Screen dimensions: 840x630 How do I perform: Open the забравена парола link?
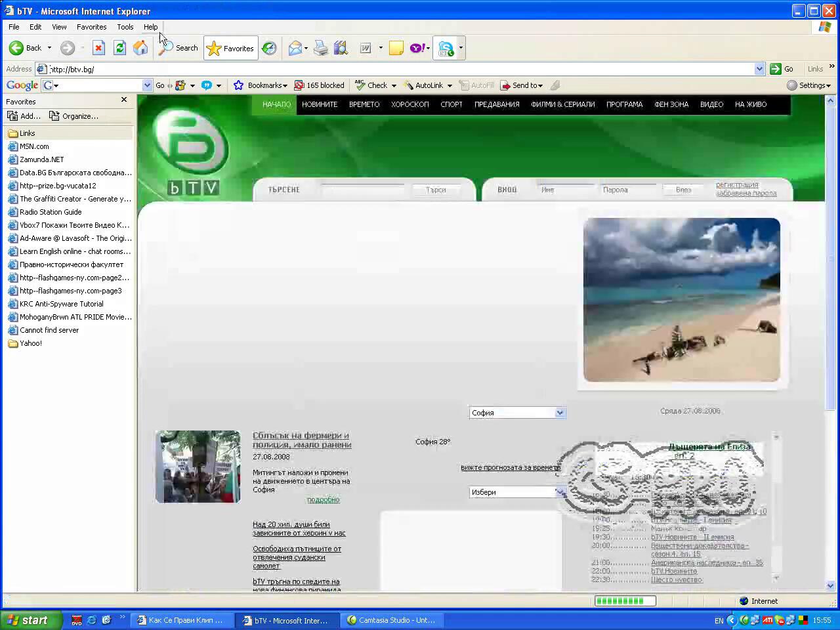[746, 193]
